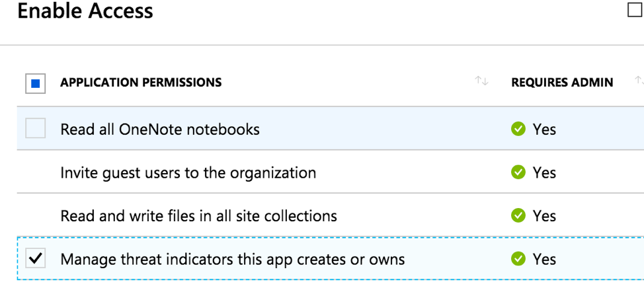This screenshot has width=644, height=282.
Task: Select Invite guest users to the organization
Action: [x=188, y=172]
